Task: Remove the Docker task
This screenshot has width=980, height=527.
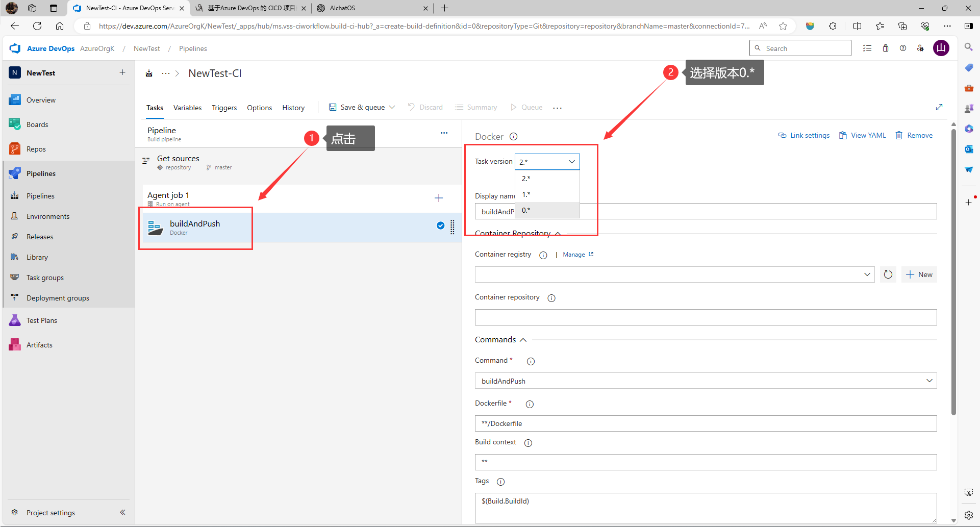Action: (x=914, y=135)
